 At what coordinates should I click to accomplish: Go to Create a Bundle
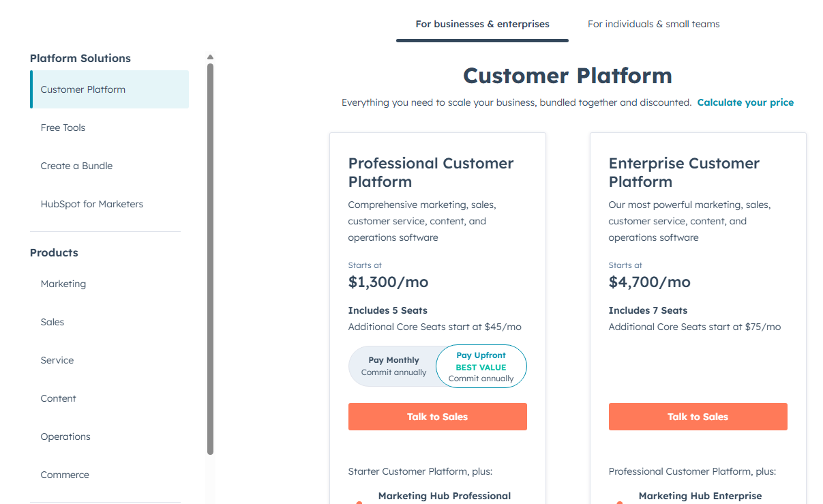(76, 166)
